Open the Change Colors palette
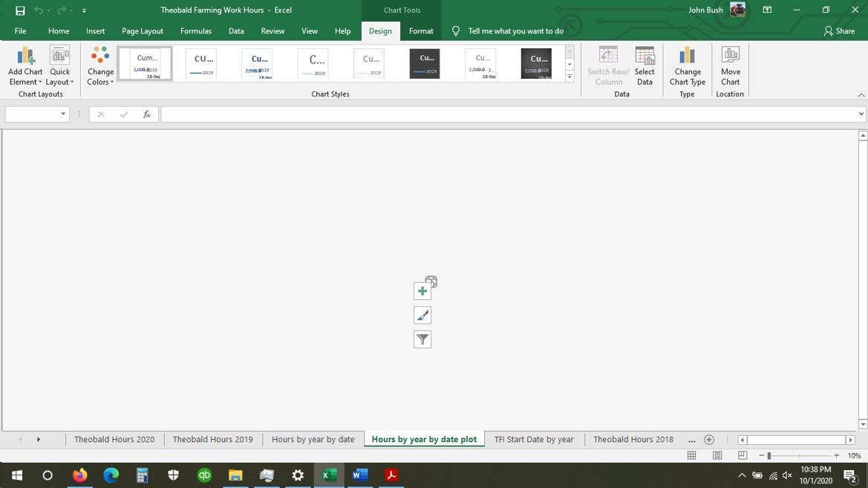This screenshot has height=488, width=868. (100, 66)
